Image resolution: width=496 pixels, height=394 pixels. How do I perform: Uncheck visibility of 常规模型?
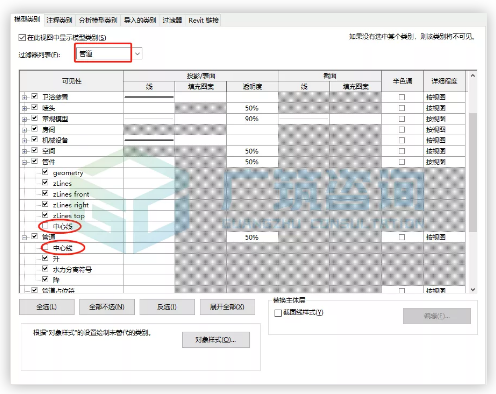tap(34, 118)
